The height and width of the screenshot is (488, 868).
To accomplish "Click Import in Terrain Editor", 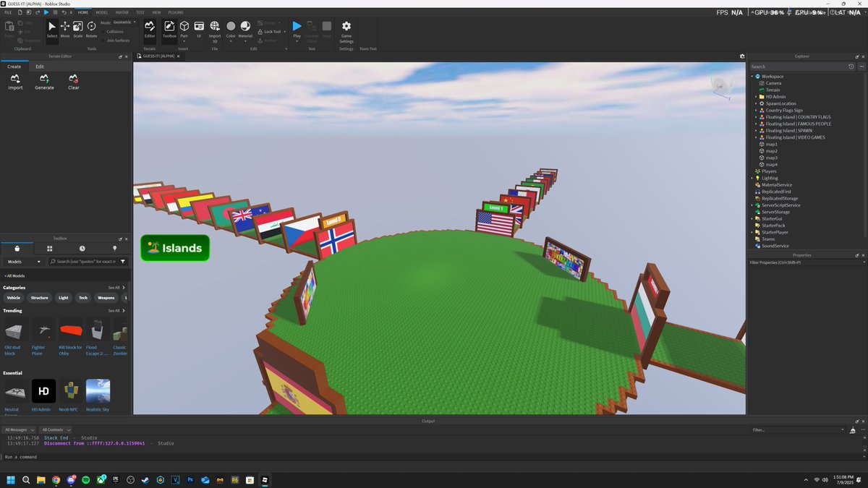I will (x=15, y=82).
